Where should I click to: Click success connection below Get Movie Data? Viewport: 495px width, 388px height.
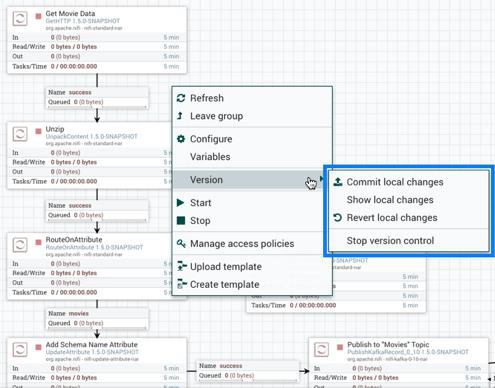[97, 97]
